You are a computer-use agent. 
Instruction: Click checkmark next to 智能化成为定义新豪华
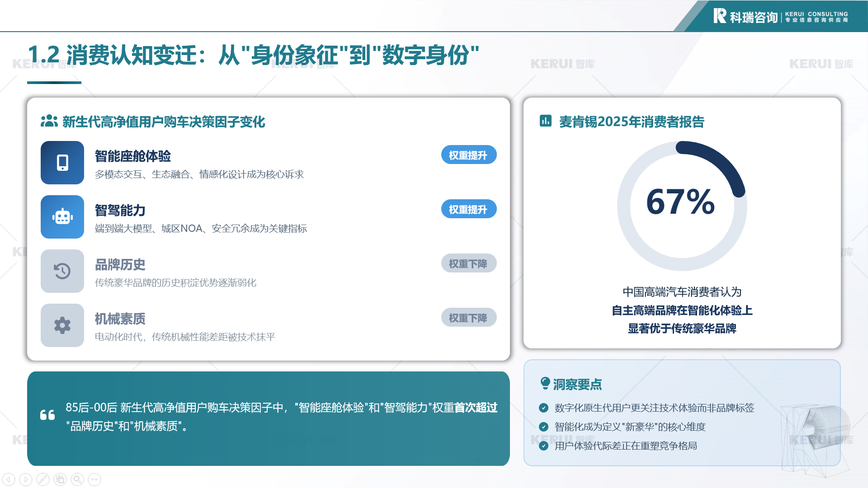click(x=544, y=427)
